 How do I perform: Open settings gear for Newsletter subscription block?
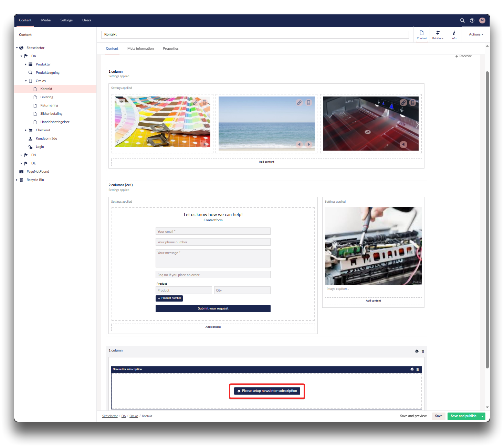[412, 369]
